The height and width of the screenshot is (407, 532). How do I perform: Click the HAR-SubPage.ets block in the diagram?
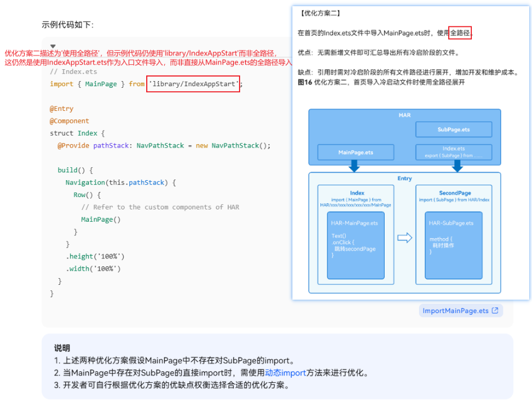tap(454, 245)
